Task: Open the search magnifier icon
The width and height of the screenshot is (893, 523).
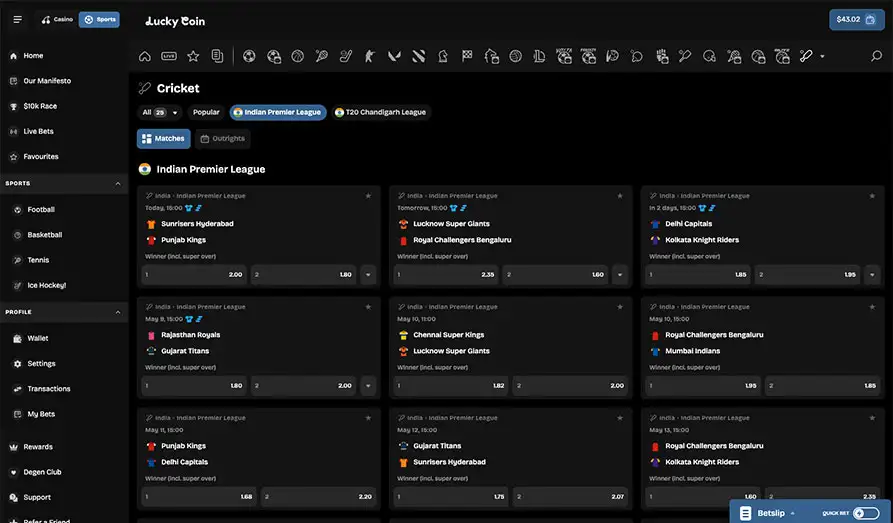Action: [x=876, y=56]
